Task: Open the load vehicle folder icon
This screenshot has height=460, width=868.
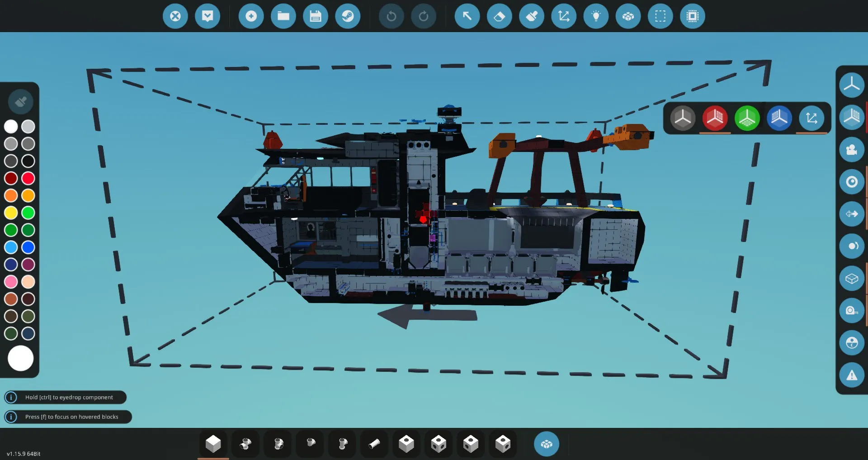Action: pyautogui.click(x=283, y=16)
